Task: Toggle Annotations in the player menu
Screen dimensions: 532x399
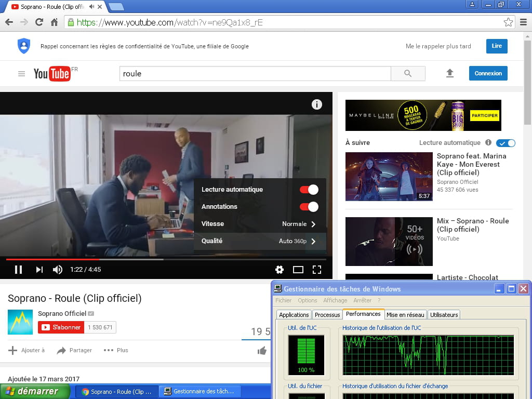Action: point(309,207)
